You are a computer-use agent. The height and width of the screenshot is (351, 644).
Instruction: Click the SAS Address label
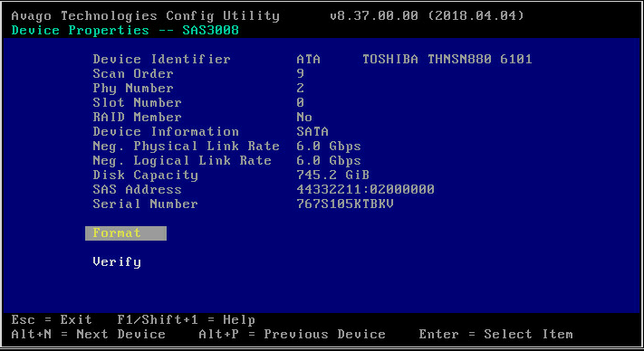tap(137, 189)
